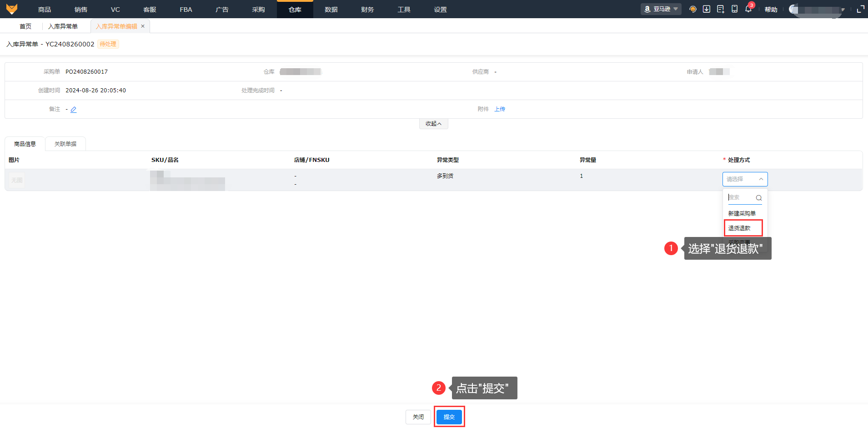Open the download center icon

[x=707, y=9]
